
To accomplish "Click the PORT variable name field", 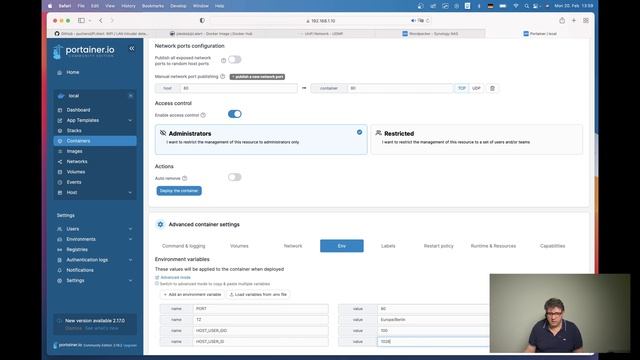I will click(260, 309).
